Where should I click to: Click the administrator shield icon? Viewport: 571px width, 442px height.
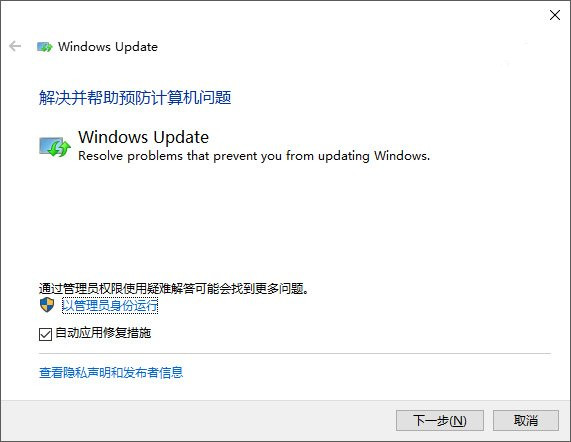point(47,305)
